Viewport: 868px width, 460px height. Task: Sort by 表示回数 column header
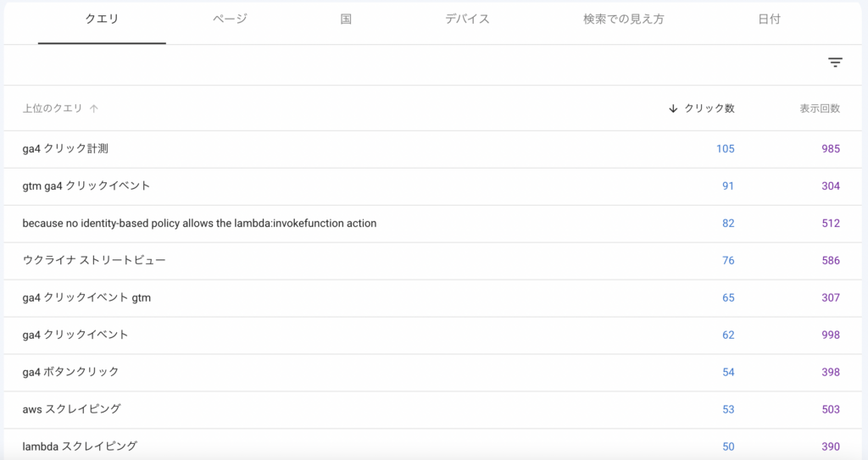[820, 108]
